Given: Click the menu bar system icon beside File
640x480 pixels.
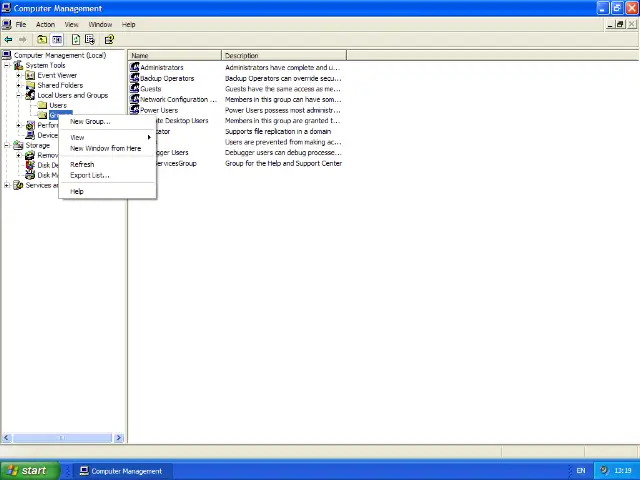Looking at the screenshot, I should [7, 24].
